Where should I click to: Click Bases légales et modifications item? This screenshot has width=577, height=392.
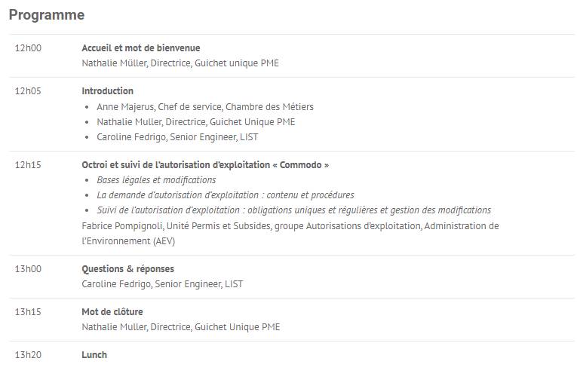tap(156, 180)
